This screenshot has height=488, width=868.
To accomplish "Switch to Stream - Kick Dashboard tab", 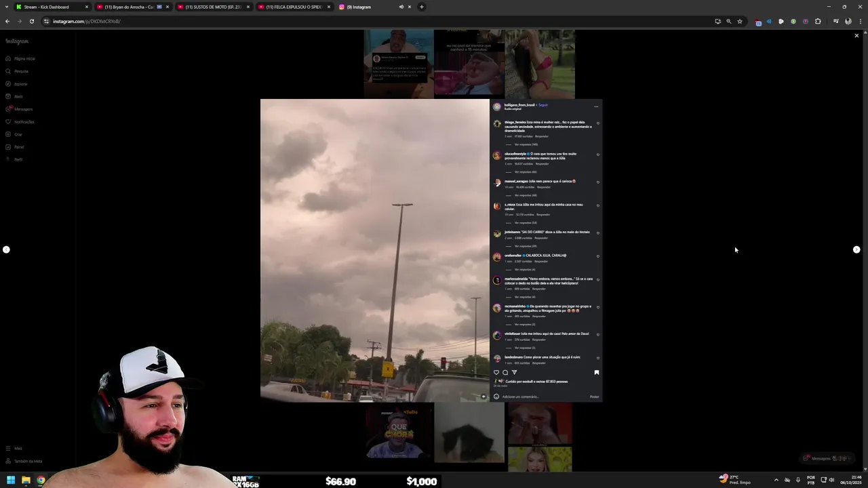I will pyautogui.click(x=52, y=7).
